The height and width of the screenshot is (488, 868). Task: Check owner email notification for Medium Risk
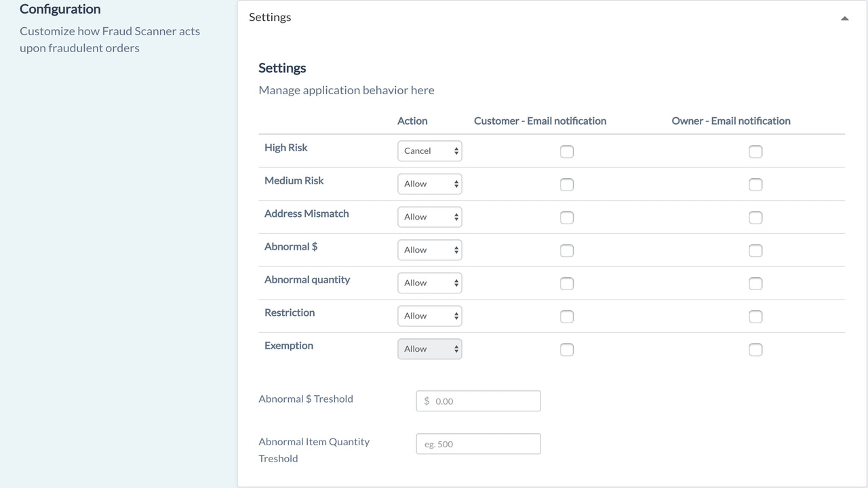[x=755, y=185]
